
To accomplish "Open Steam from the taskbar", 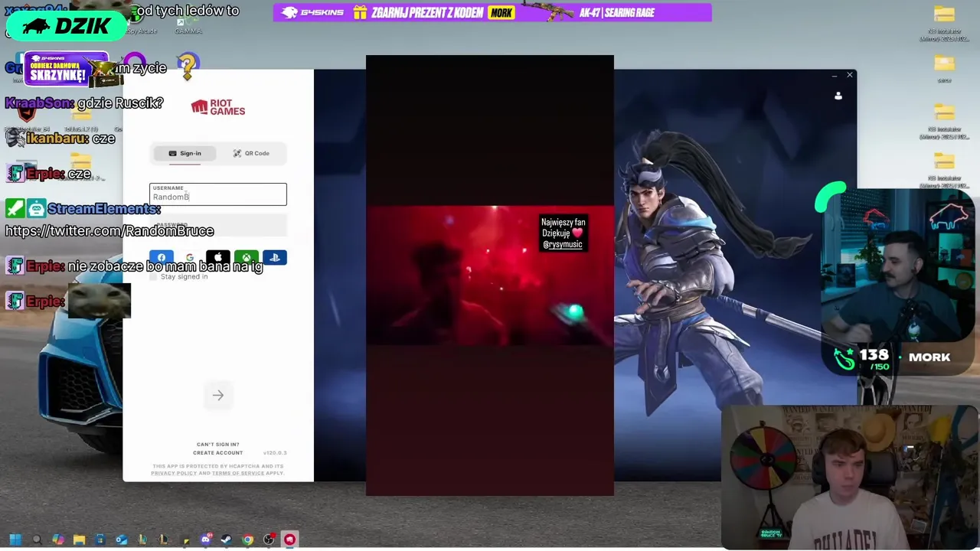I will click(x=226, y=540).
